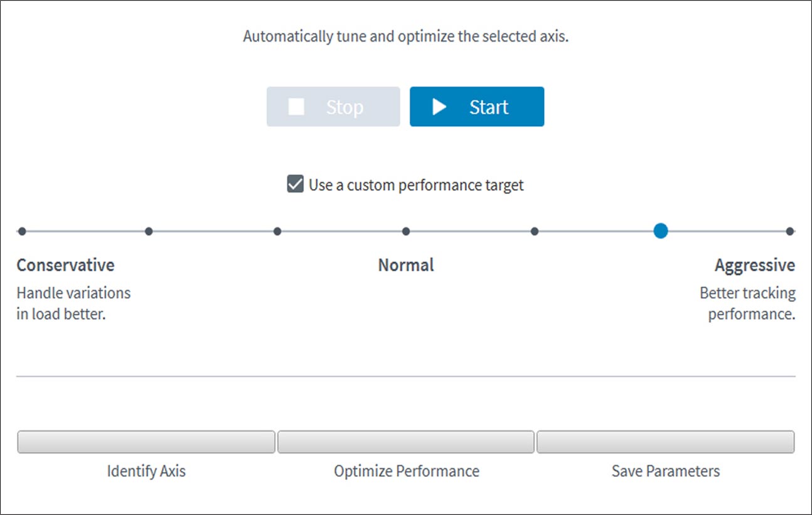Click the progress bar above Optimize Performance
This screenshot has height=515, width=812.
[x=406, y=442]
